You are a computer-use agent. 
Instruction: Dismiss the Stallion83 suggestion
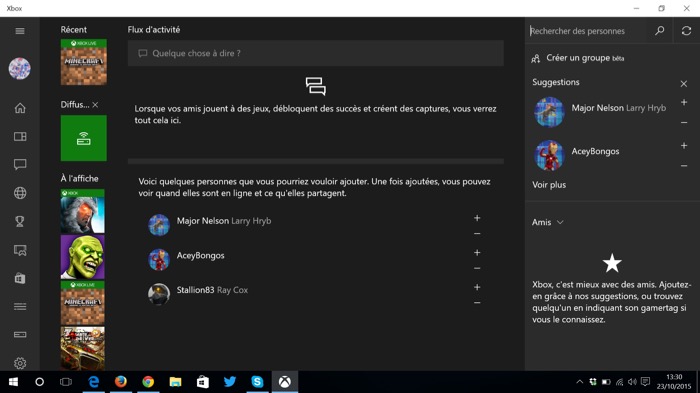click(x=477, y=303)
